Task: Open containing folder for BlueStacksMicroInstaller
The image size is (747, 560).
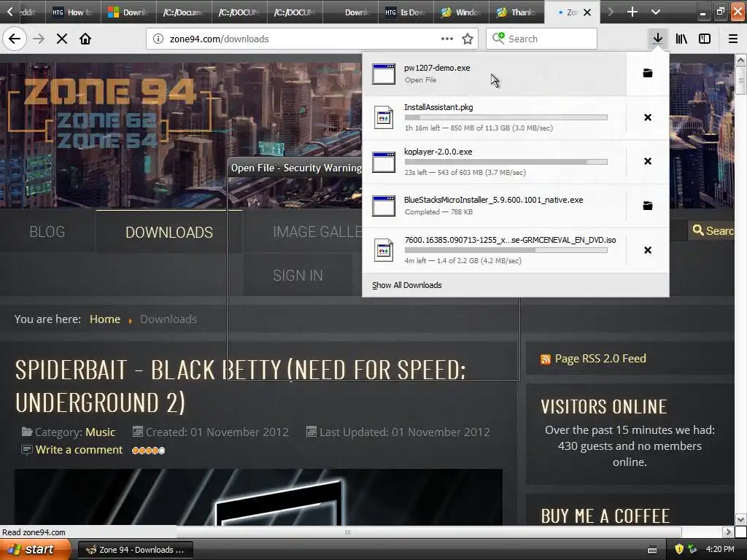Action: (648, 205)
